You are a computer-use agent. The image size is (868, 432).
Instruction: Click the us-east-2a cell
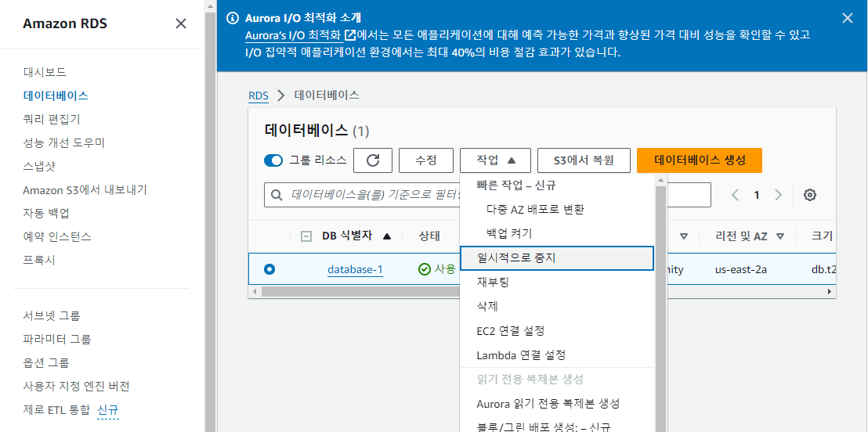coord(740,270)
